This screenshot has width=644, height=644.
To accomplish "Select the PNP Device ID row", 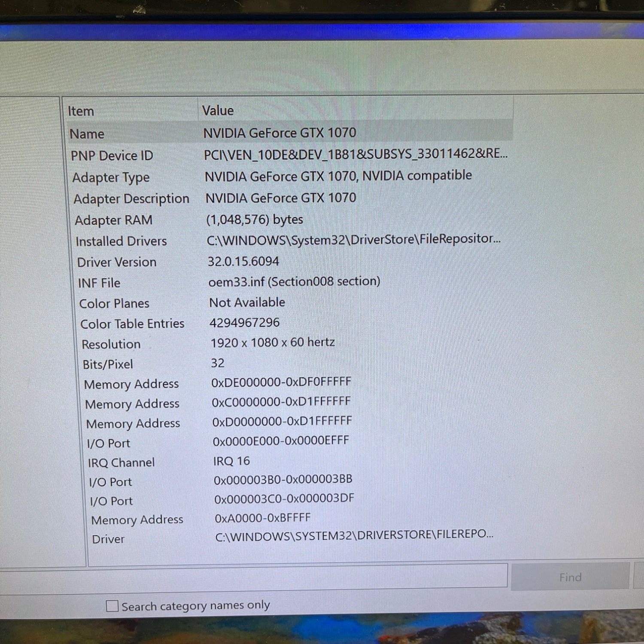I will click(290, 155).
